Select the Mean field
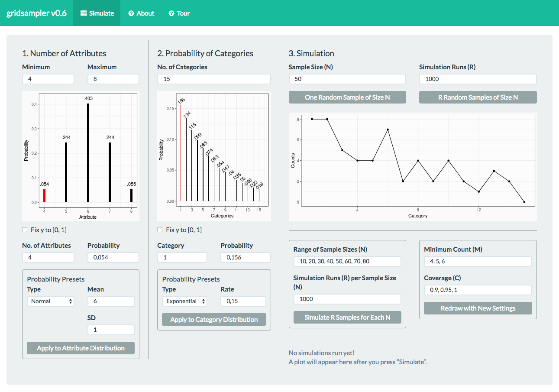The image size is (559, 392). point(111,301)
